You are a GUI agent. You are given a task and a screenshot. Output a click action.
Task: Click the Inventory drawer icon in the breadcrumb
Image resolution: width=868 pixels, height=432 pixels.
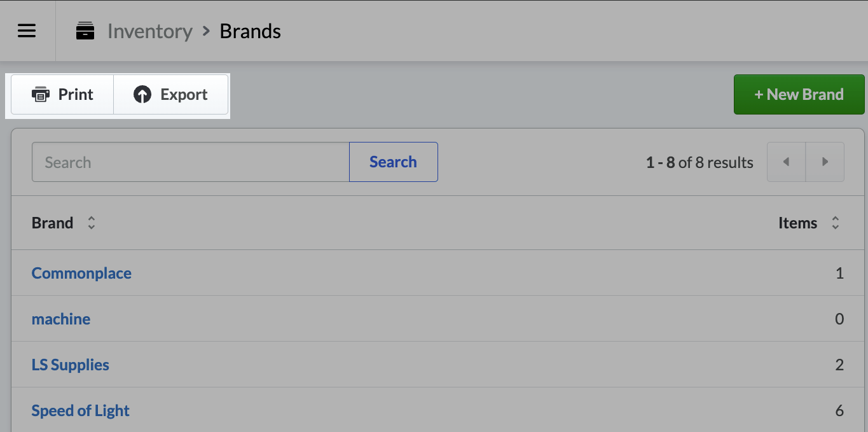[x=85, y=31]
